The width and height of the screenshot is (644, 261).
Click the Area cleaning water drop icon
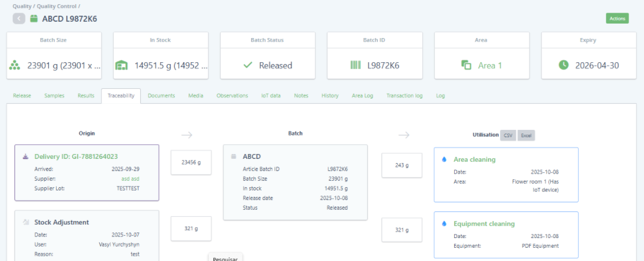(444, 159)
